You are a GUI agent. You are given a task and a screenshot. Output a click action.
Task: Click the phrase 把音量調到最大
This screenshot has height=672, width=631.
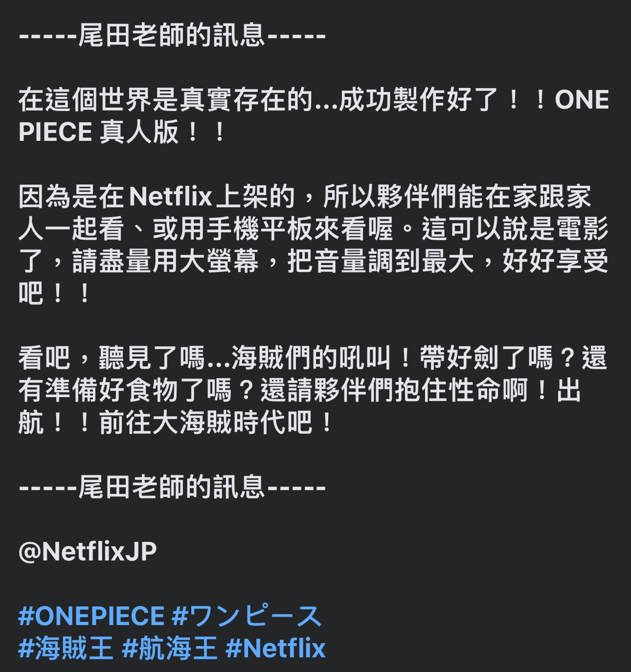381,261
